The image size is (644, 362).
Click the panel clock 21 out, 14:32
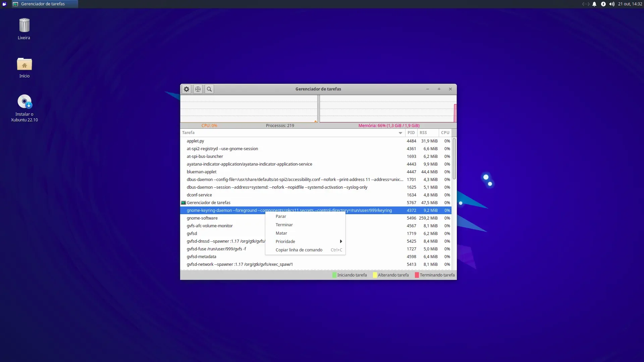[x=630, y=4]
